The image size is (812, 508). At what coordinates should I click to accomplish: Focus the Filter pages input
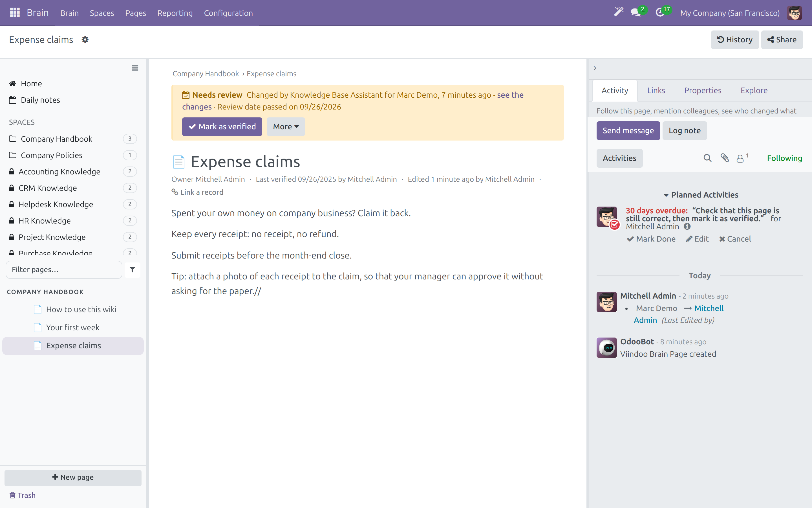pyautogui.click(x=64, y=270)
